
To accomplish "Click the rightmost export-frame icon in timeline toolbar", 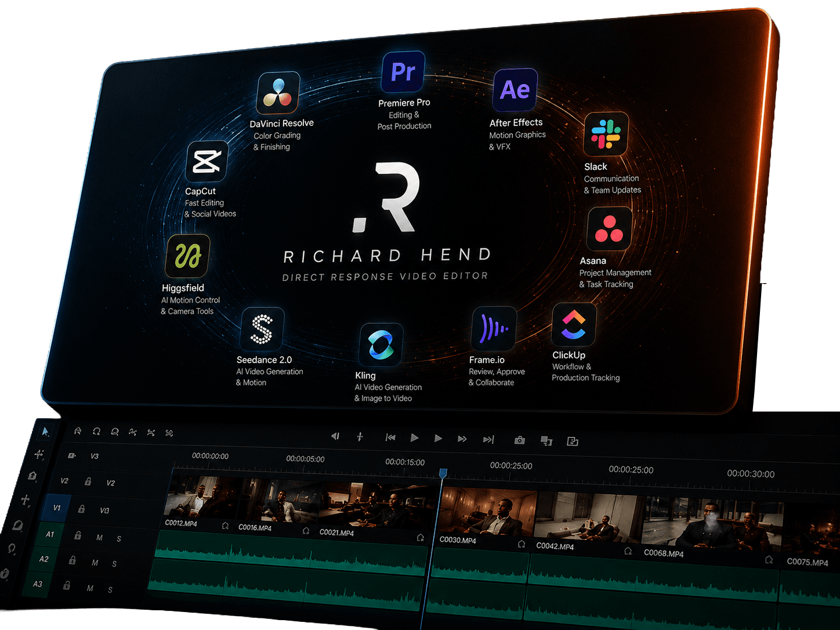I will [573, 441].
